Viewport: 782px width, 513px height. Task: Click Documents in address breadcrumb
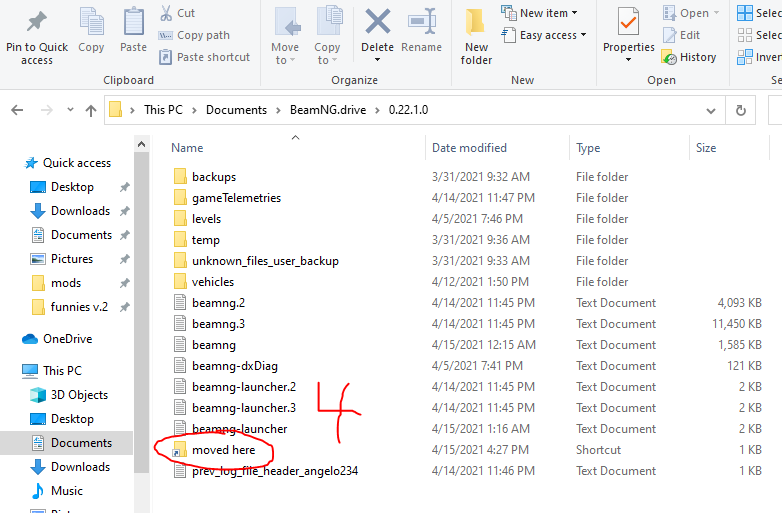pos(236,110)
